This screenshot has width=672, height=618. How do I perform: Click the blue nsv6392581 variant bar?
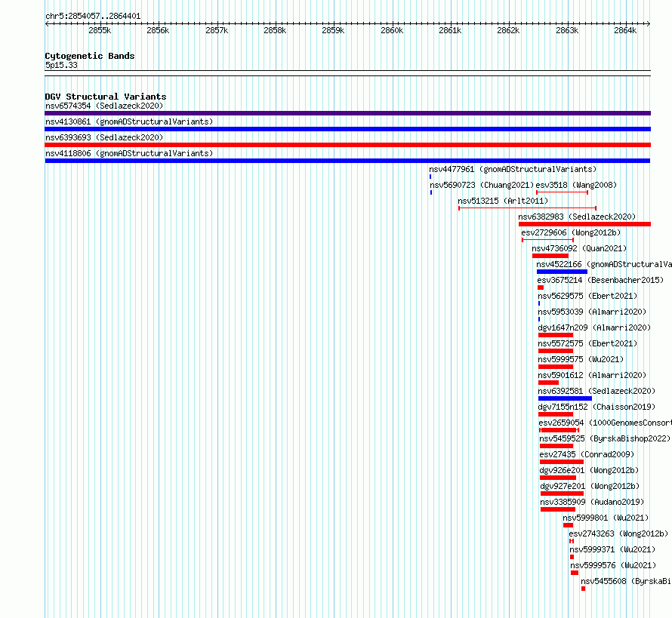pyautogui.click(x=565, y=398)
